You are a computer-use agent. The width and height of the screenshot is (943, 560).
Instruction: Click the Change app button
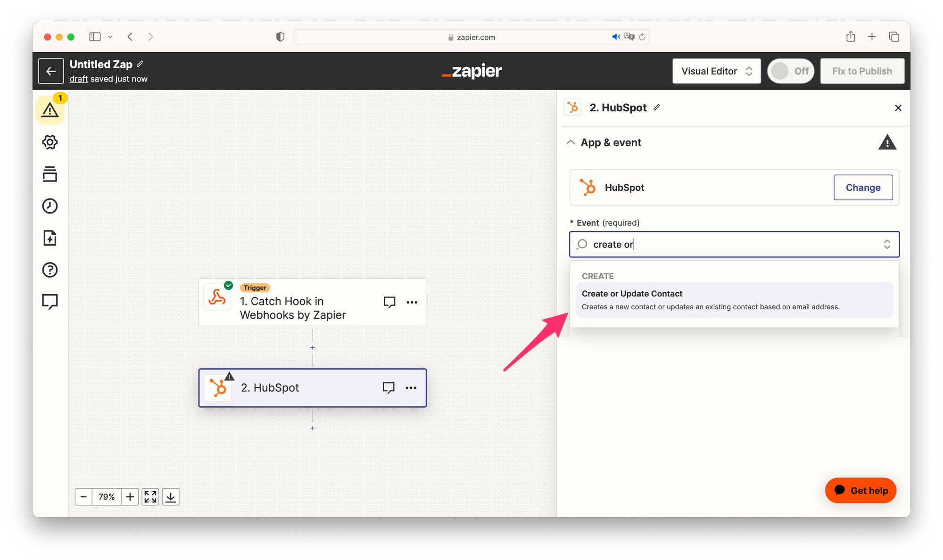[863, 188]
